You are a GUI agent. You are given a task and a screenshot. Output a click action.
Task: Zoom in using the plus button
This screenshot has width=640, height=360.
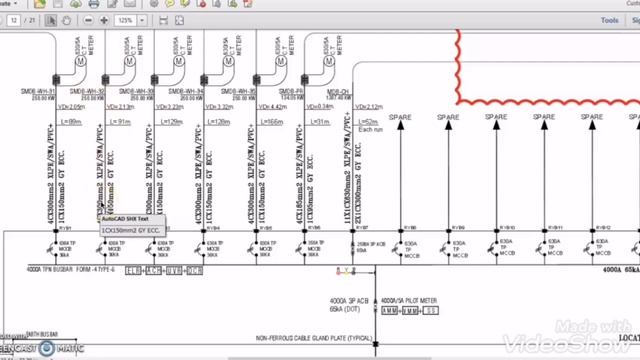tap(104, 20)
